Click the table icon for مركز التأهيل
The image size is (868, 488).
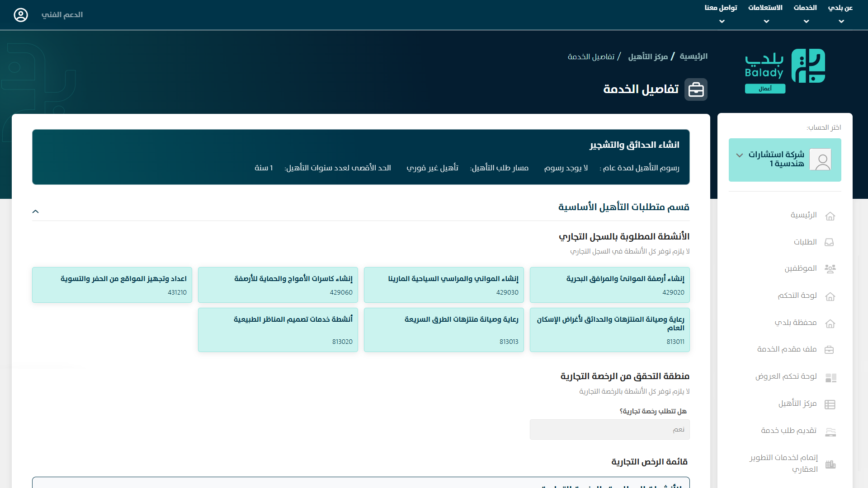pos(830,404)
